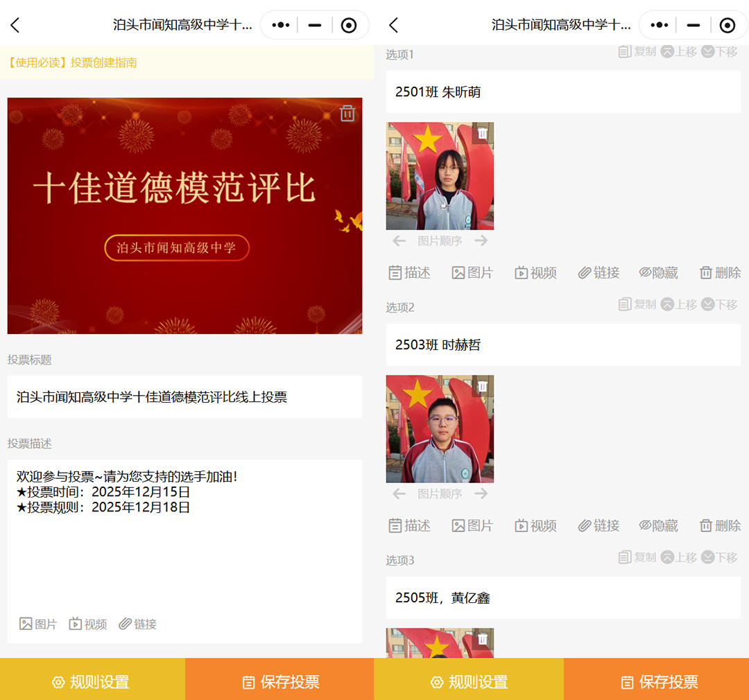Open the three-dot more options menu
749x700 pixels.
click(x=279, y=25)
